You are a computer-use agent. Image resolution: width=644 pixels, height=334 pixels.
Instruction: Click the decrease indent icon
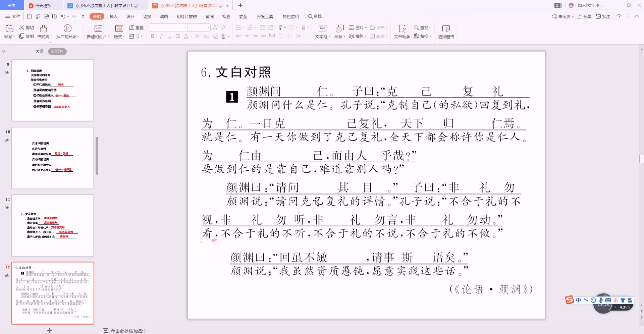[x=262, y=27]
